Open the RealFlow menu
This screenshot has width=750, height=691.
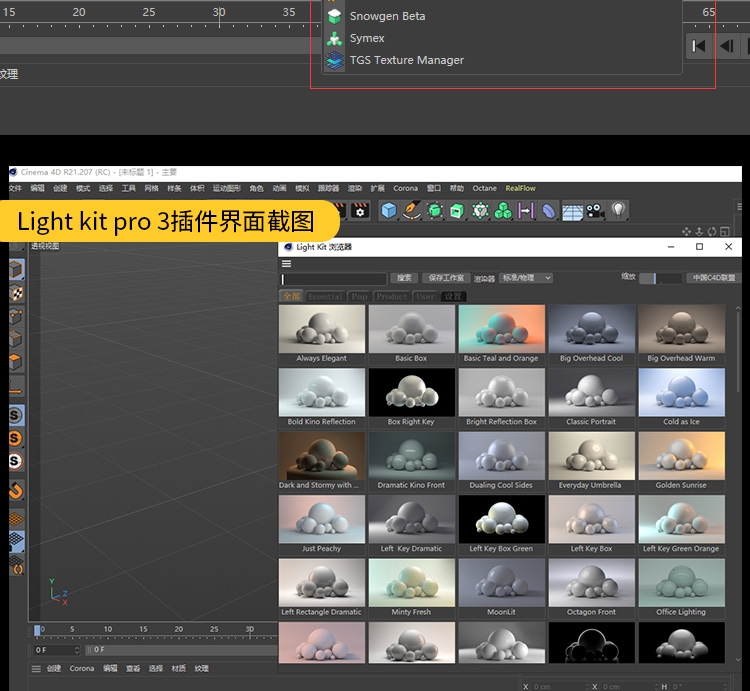pos(520,188)
